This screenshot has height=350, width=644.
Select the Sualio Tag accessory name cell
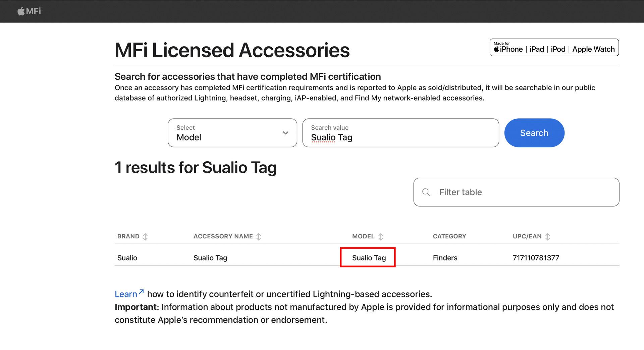210,258
